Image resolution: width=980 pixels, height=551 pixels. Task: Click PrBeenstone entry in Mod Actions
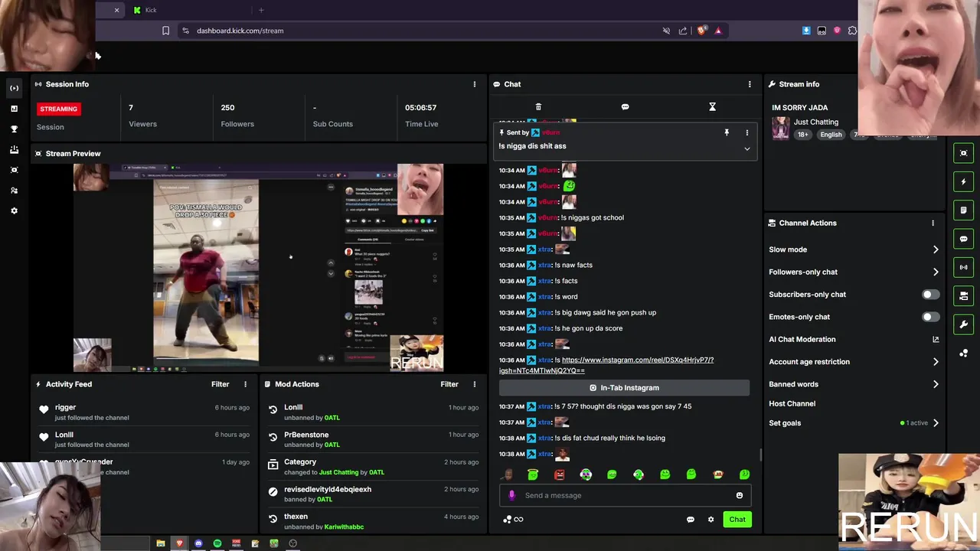[372, 439]
